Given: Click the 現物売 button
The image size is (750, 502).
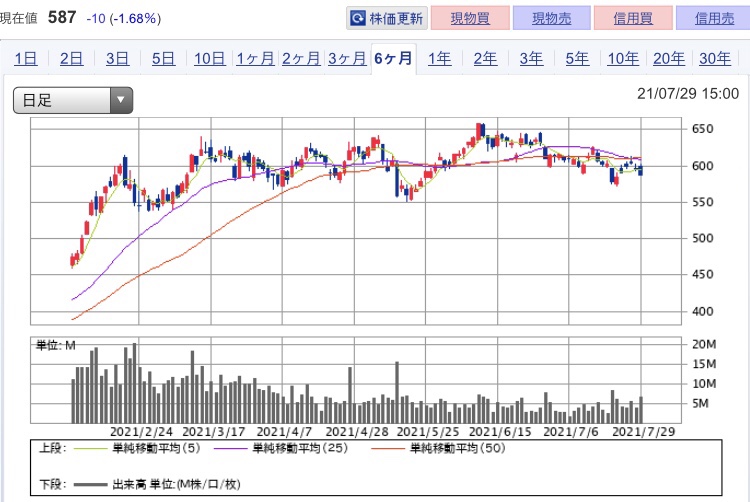Looking at the screenshot, I should click(551, 19).
